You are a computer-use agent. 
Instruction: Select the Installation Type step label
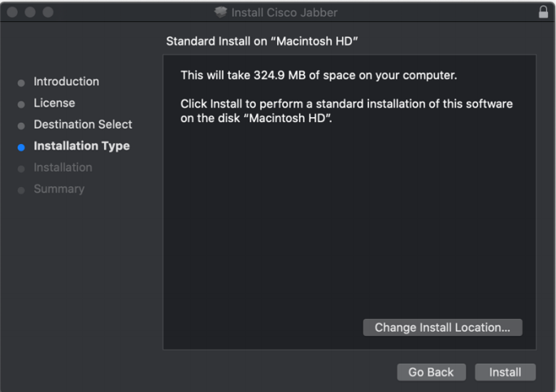[81, 146]
